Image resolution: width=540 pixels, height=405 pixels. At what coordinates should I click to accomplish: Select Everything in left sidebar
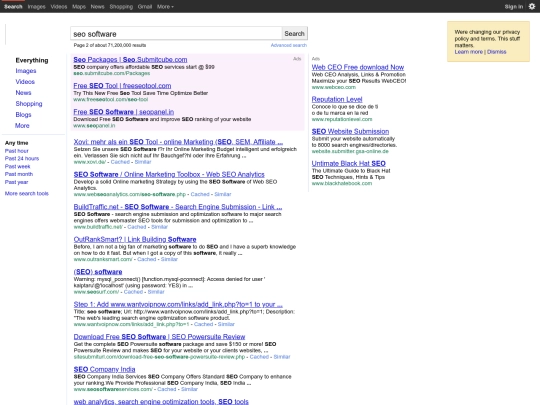pos(32,60)
